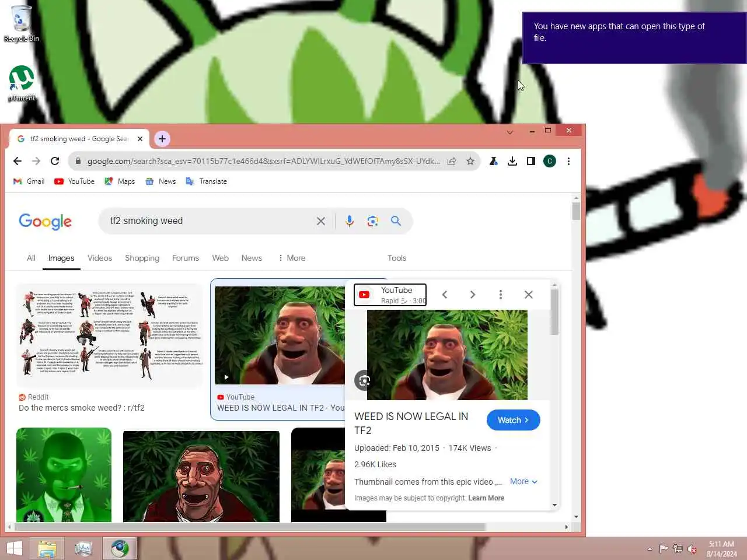The height and width of the screenshot is (560, 747).
Task: Open YouTube bookmark in bookmarks bar
Action: [75, 181]
